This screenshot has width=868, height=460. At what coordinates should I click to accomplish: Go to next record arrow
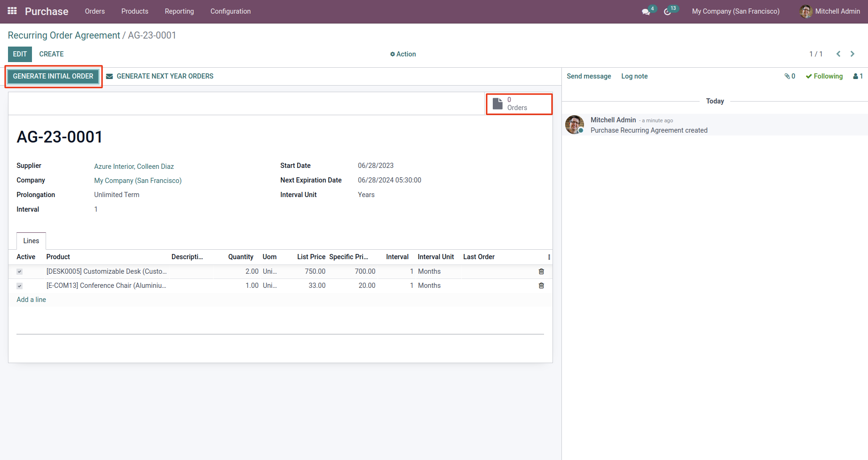click(852, 54)
